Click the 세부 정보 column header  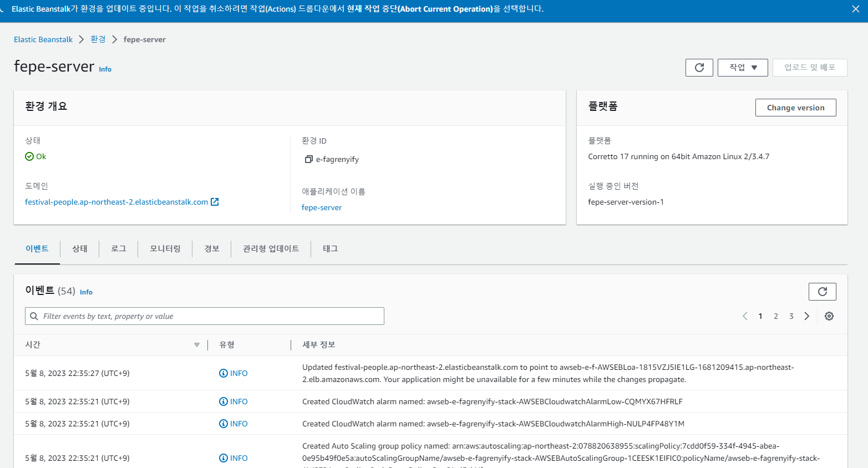click(319, 345)
